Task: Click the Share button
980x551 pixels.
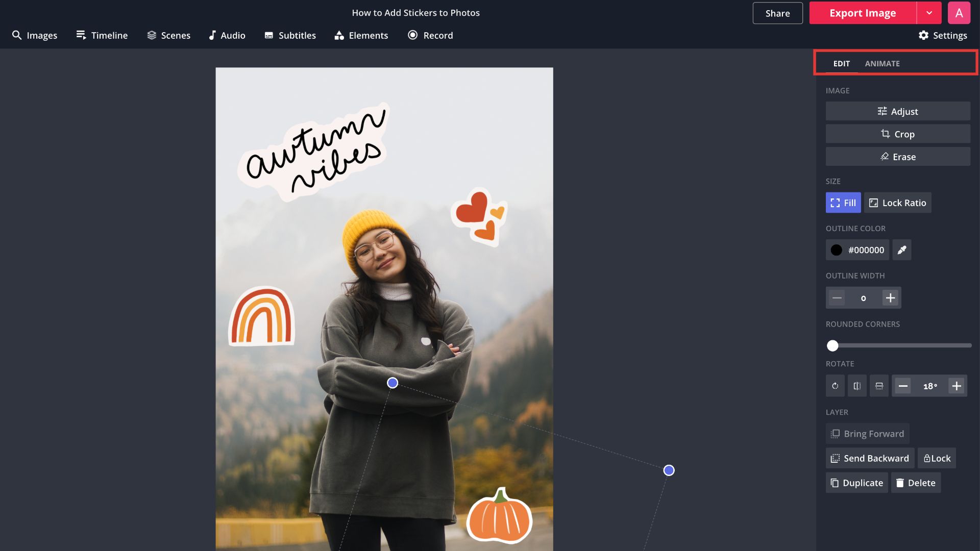Action: click(x=777, y=13)
